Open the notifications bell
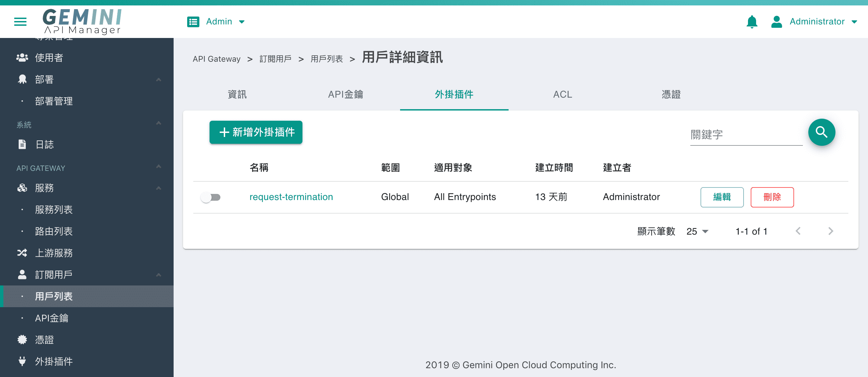Image resolution: width=868 pixels, height=377 pixels. [x=752, y=22]
